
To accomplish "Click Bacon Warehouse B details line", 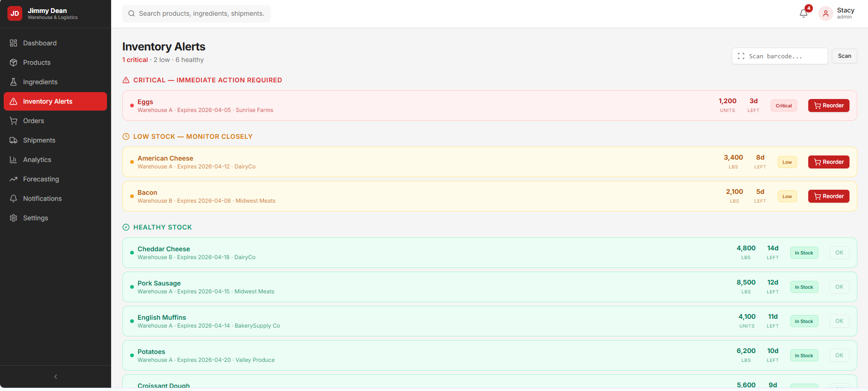I will pos(207,201).
